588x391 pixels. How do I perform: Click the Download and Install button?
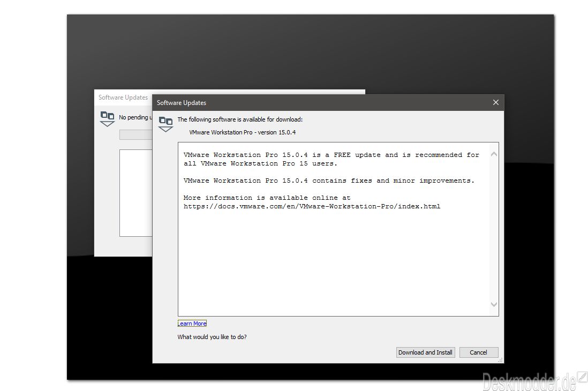tap(425, 352)
